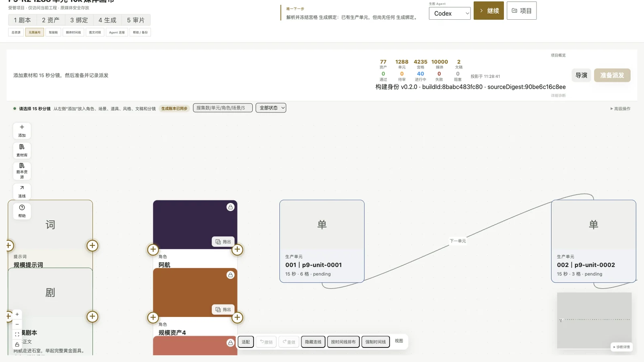Select unit card 002 | p9-unit-0002
The width and height of the screenshot is (644, 362).
(594, 241)
